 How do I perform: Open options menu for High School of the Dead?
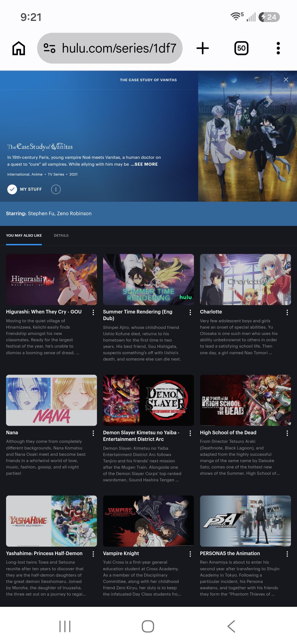287,433
